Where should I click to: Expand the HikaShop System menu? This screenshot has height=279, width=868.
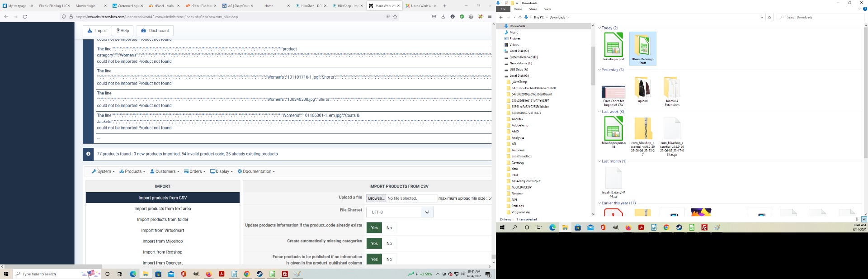pyautogui.click(x=104, y=171)
